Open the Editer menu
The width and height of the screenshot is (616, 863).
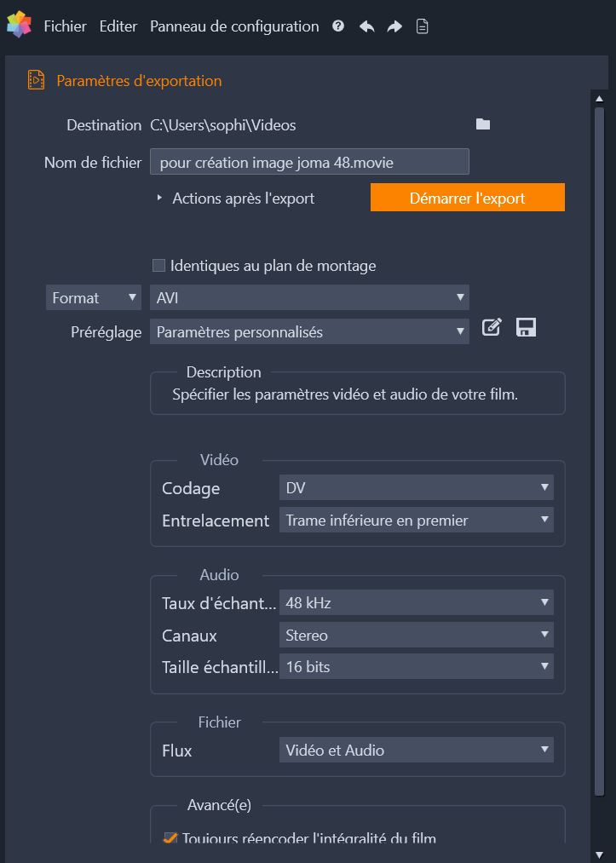(118, 26)
